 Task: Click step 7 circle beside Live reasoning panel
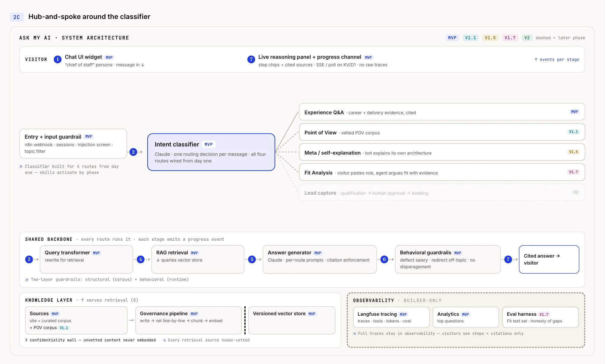(251, 59)
